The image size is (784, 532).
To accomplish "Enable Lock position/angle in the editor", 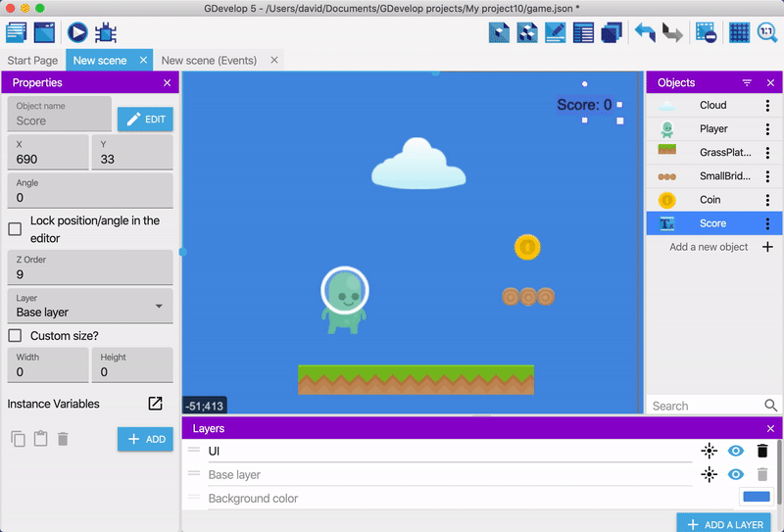I will [x=15, y=229].
